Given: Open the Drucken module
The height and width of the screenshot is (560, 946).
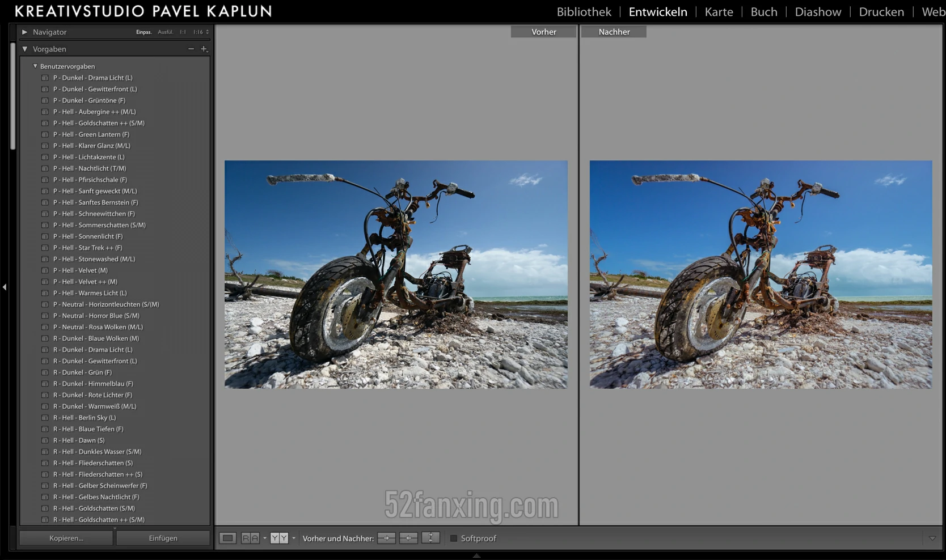Looking at the screenshot, I should click(x=881, y=12).
